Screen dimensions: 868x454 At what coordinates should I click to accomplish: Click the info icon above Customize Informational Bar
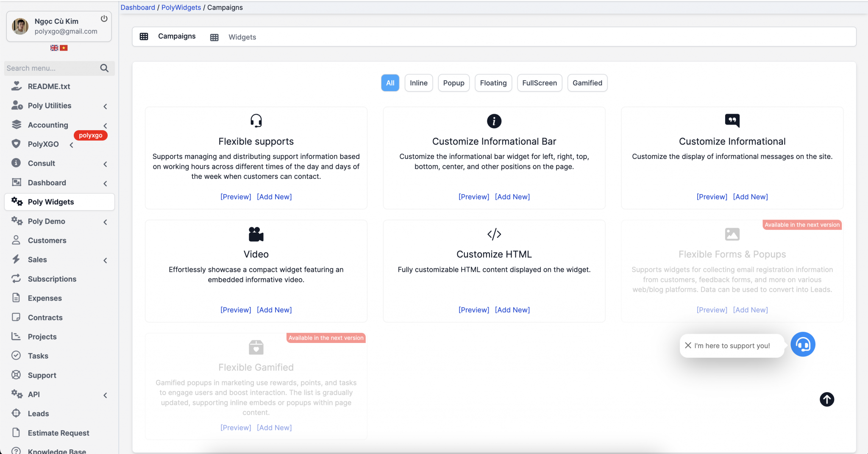pyautogui.click(x=494, y=120)
